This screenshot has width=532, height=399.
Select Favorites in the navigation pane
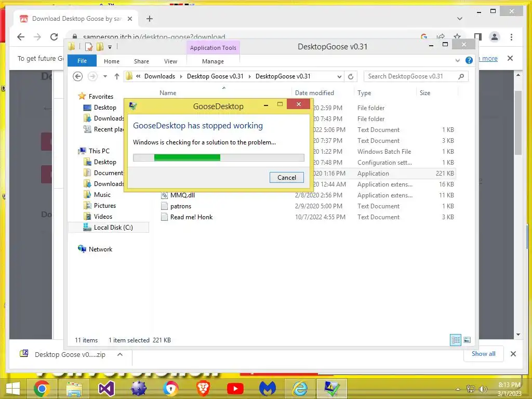[x=101, y=96]
